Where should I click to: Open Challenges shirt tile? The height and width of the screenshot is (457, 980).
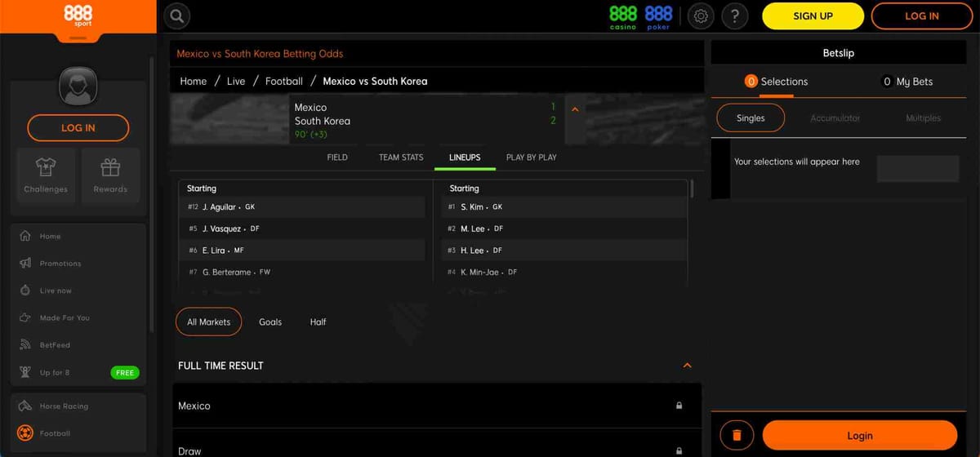click(x=46, y=175)
